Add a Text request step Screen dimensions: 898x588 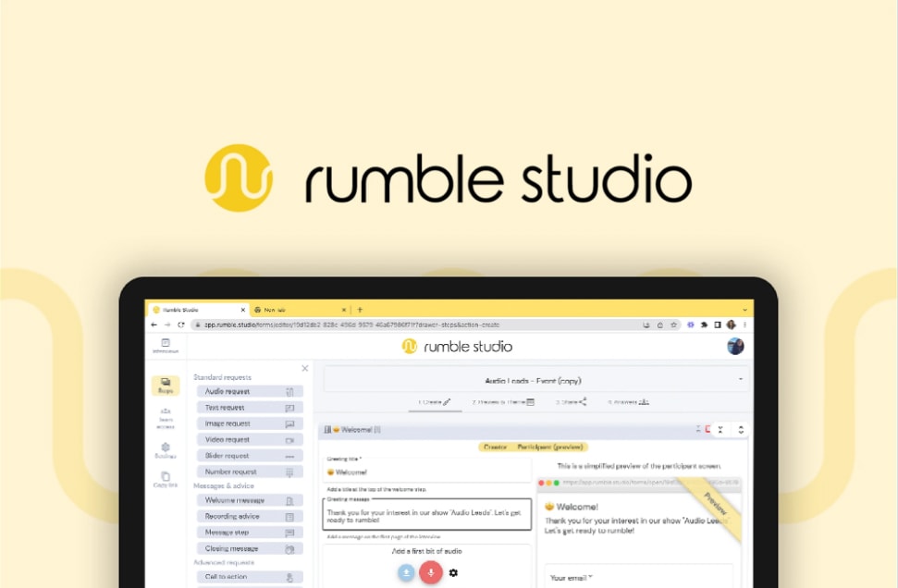[x=250, y=408]
